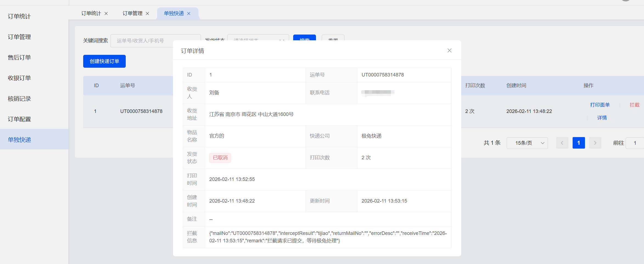Open 订单配置 in the sidebar

[x=19, y=119]
